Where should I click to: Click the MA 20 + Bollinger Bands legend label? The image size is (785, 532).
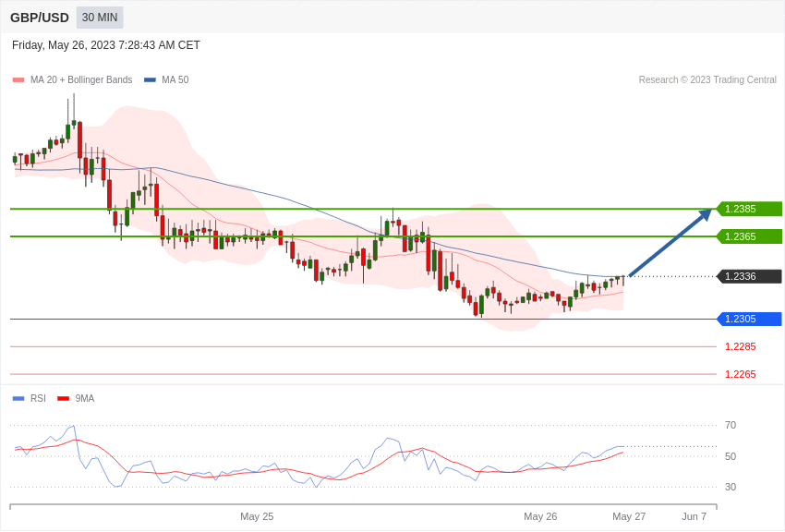81,80
